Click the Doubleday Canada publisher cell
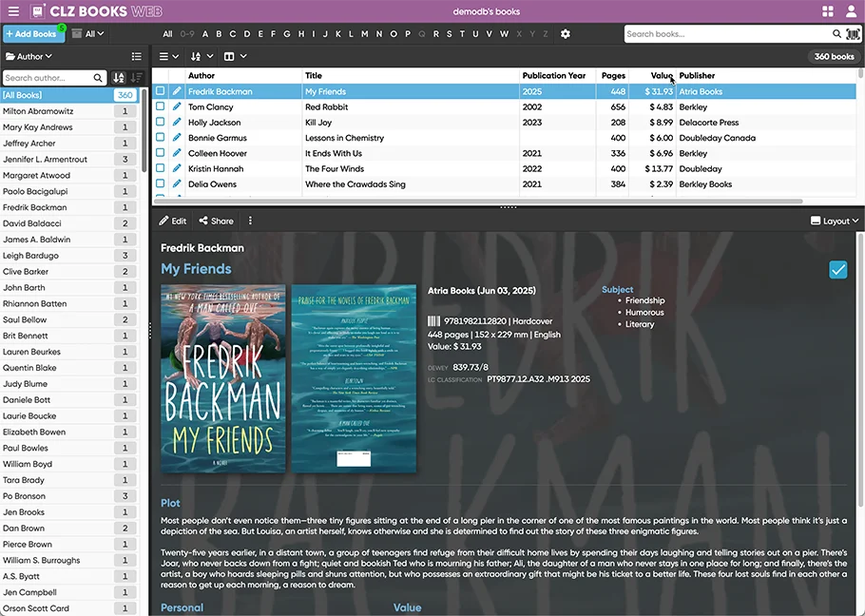865x616 pixels. (x=717, y=138)
